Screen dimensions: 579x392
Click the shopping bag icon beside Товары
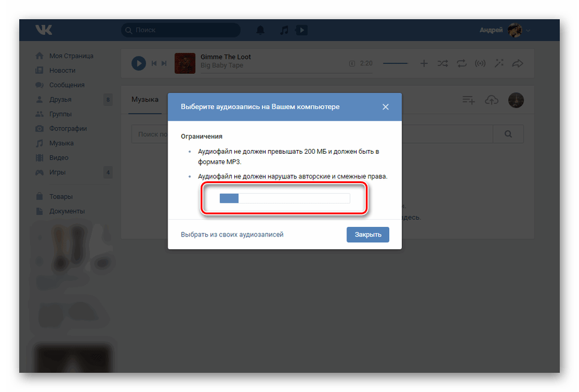click(x=40, y=196)
